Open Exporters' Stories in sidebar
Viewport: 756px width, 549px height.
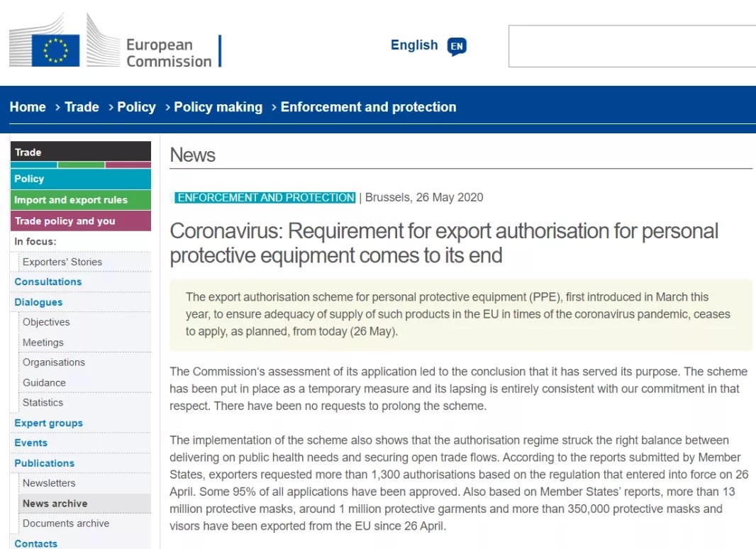coord(62,262)
